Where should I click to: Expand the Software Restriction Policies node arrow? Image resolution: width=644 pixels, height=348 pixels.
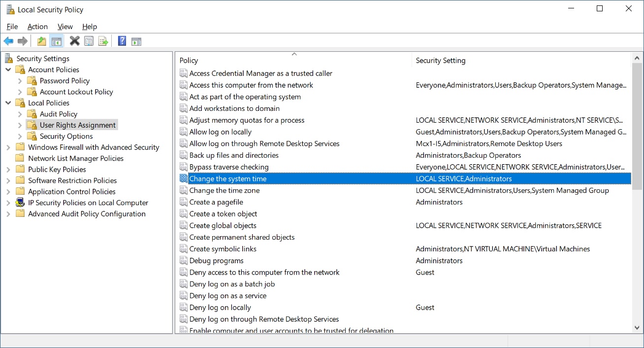[8, 180]
